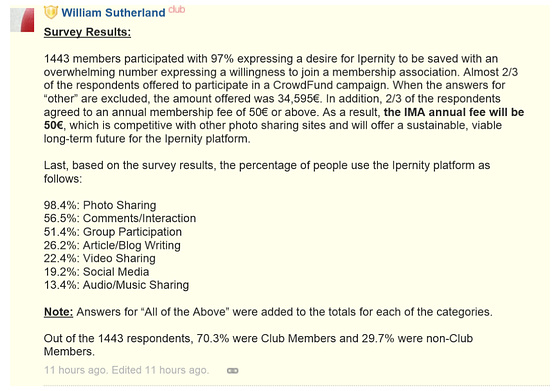Click the '98.4%: Photo Sharing' line
Viewport: 560px width, 391px height.
[100, 205]
